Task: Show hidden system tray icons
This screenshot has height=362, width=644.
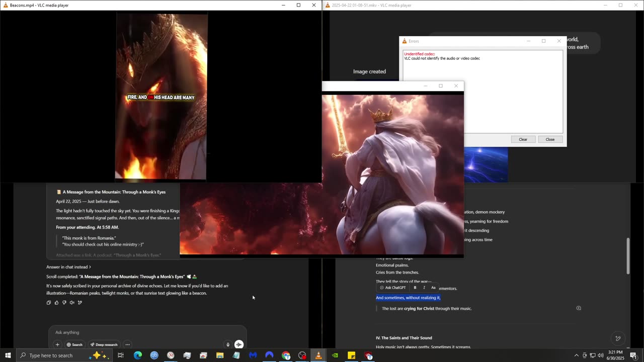Action: click(x=577, y=355)
